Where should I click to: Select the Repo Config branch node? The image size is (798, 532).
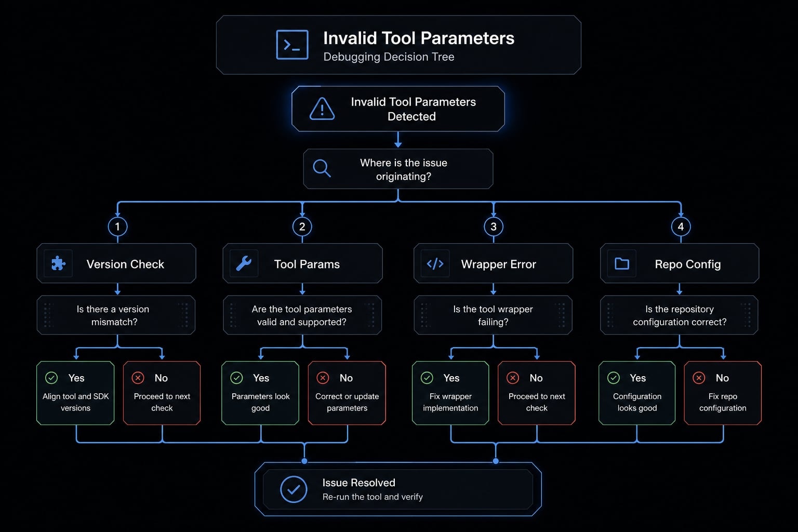[680, 263]
